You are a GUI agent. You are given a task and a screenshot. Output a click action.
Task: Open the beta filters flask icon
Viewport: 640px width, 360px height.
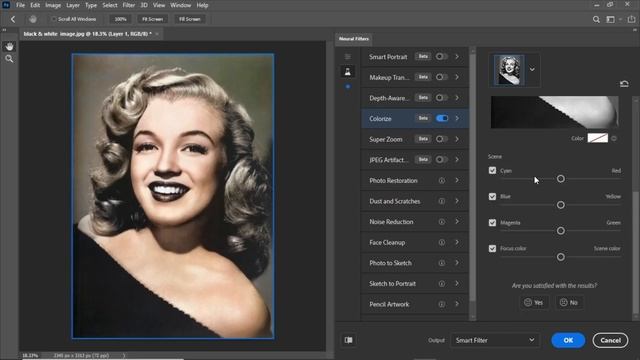point(348,72)
